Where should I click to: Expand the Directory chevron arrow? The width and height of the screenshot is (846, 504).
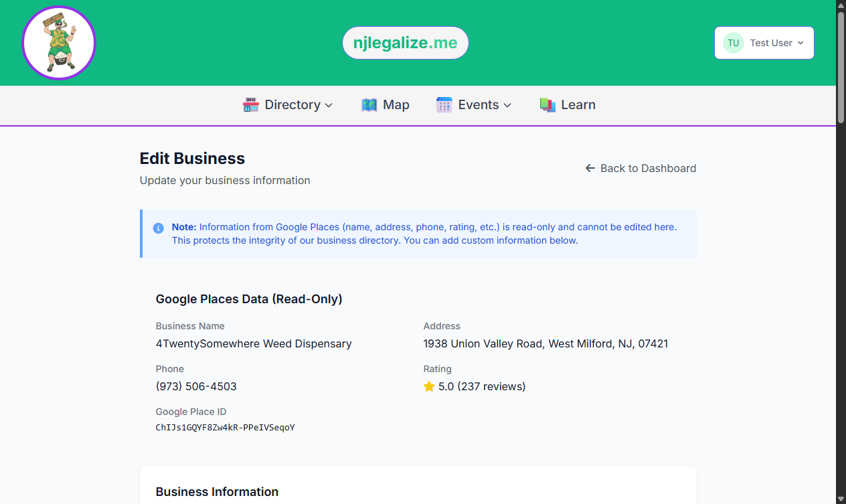[x=329, y=105]
